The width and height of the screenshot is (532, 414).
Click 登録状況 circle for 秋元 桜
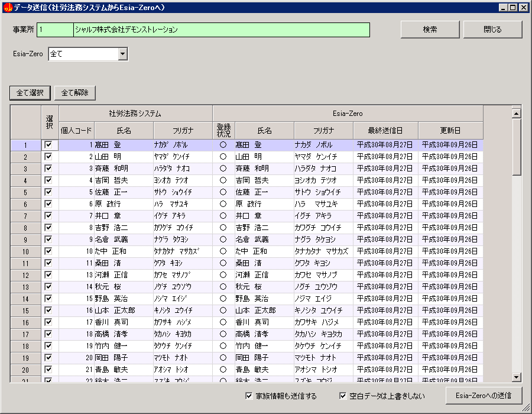click(x=223, y=287)
